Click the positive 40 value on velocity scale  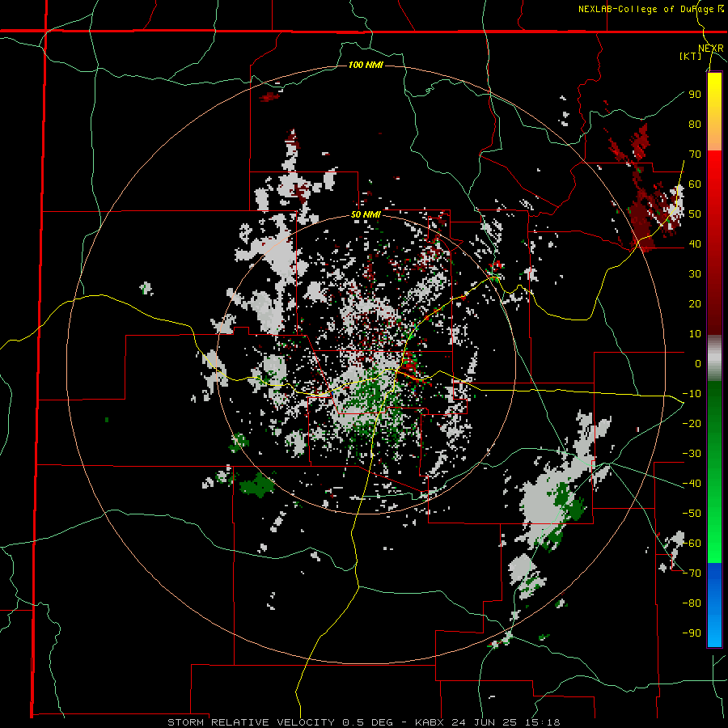tap(695, 243)
